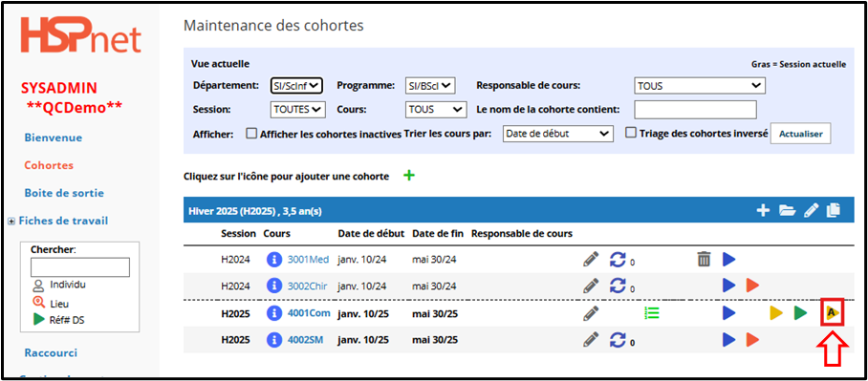This screenshot has width=868, height=381.
Task: Click the orange arrow on 4002SM row
Action: [x=751, y=340]
